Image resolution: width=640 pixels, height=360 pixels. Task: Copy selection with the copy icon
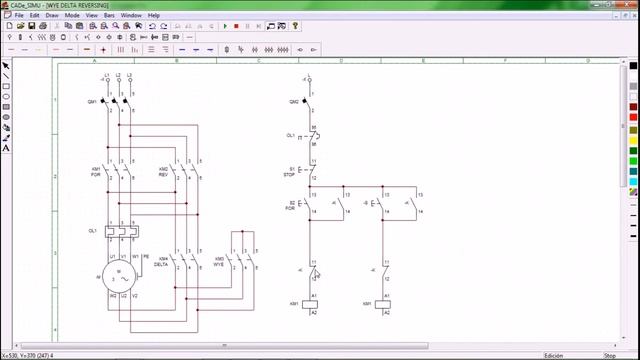coord(68,26)
